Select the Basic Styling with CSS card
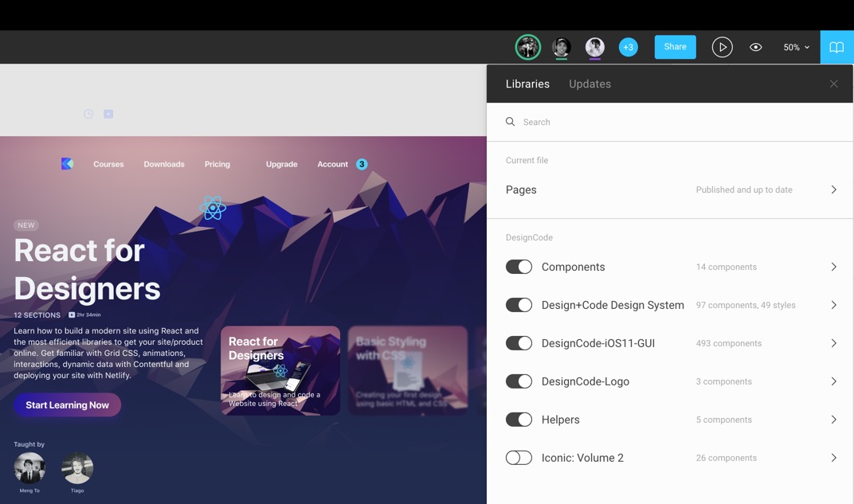Viewport: 854px width, 504px height. [407, 371]
